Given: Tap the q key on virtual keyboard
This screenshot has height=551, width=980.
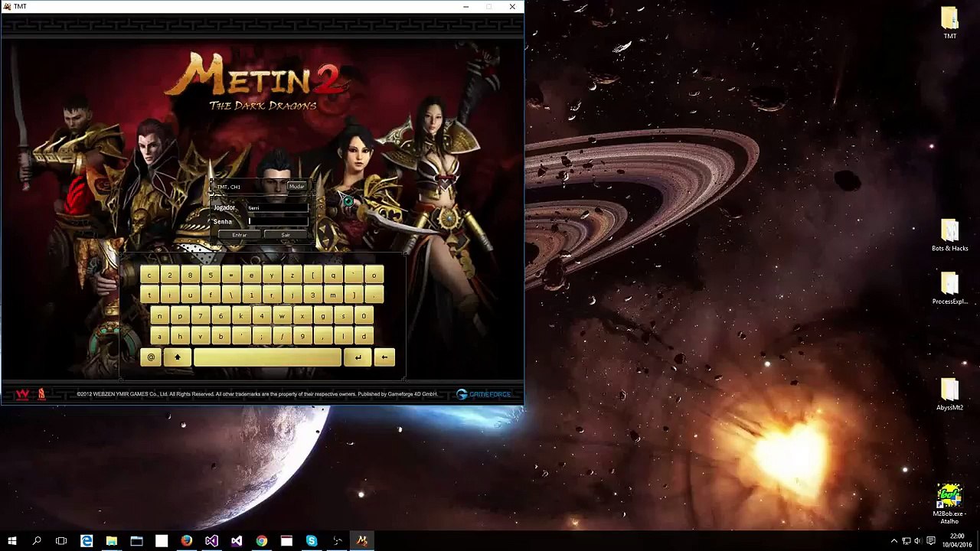Looking at the screenshot, I should pos(333,275).
